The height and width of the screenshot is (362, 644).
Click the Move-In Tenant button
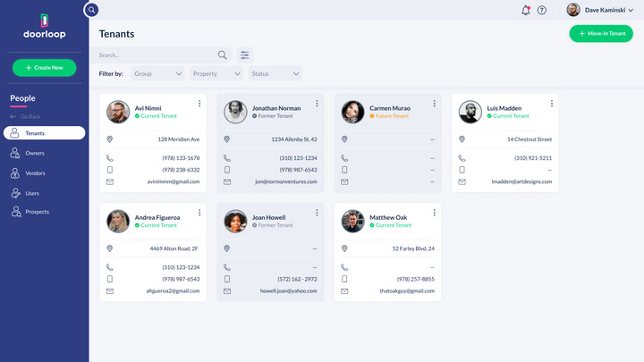pyautogui.click(x=600, y=33)
